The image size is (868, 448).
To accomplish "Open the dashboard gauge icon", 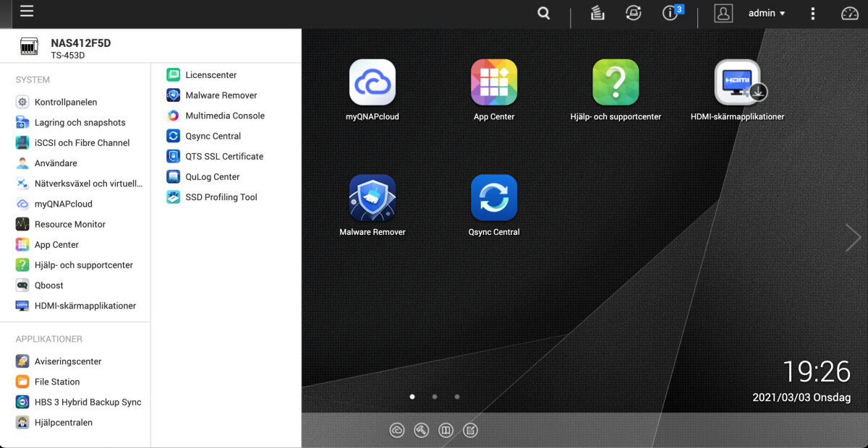I will tap(849, 13).
